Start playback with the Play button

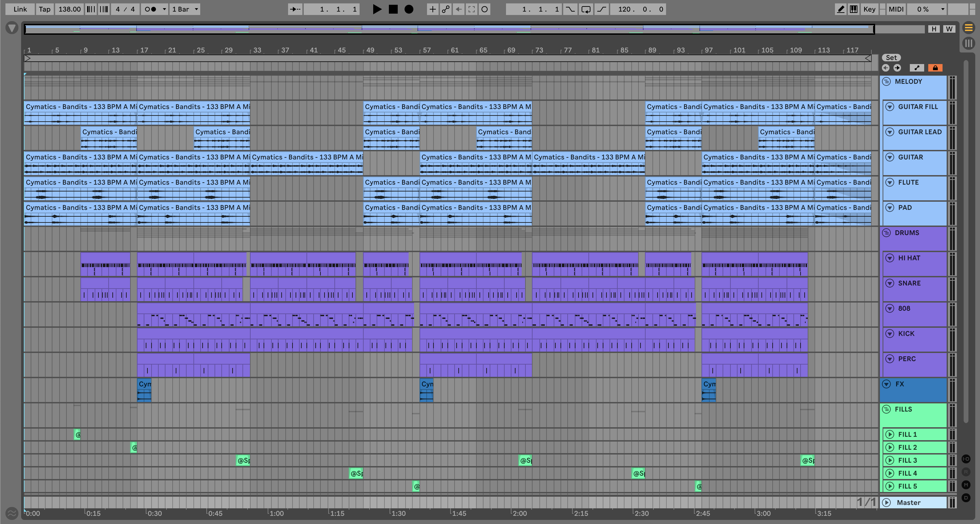[377, 9]
